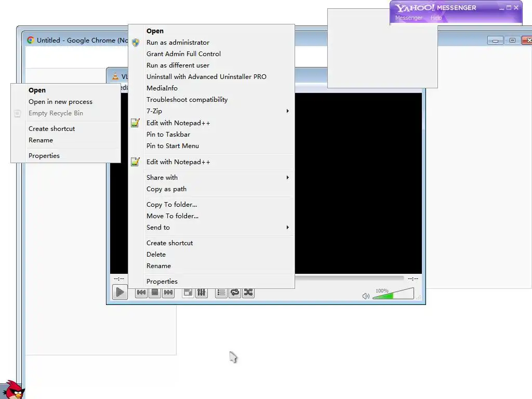532x399 pixels.
Task: Expand the 7-Zip submenu arrow
Action: pyautogui.click(x=288, y=111)
